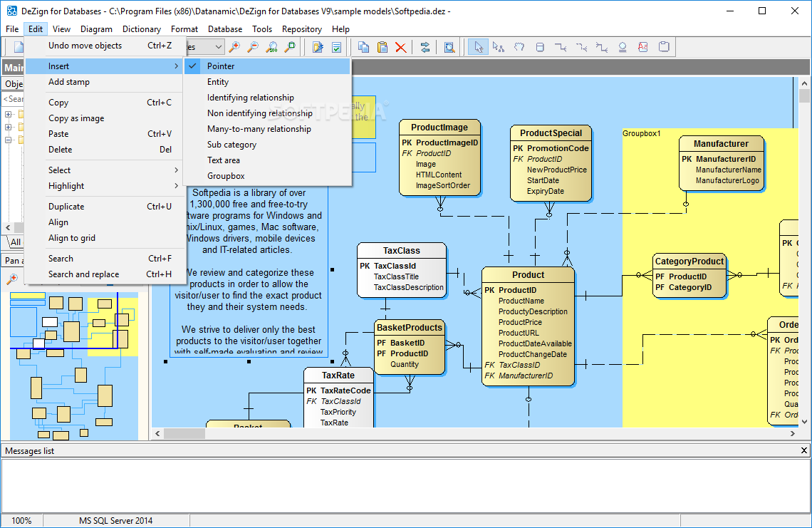Choose Text area in submenu
The height and width of the screenshot is (528, 812).
click(267, 160)
